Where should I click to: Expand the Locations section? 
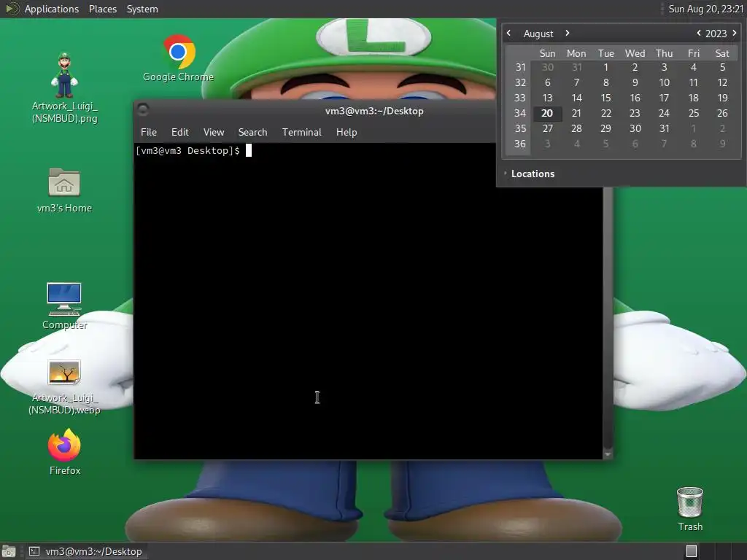pyautogui.click(x=533, y=174)
